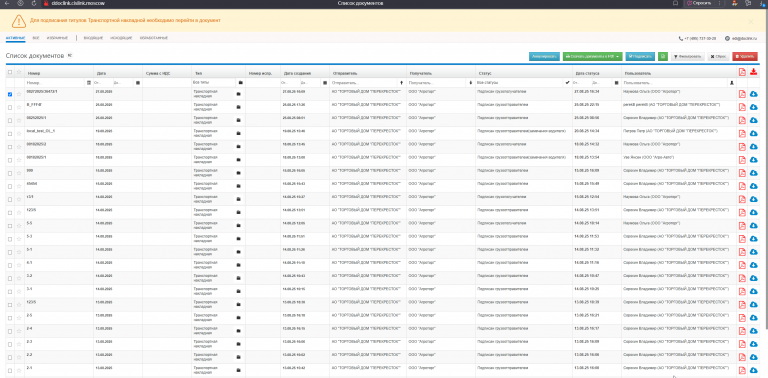Star row 999 as favorite
This screenshot has height=378, width=768.
click(x=19, y=173)
